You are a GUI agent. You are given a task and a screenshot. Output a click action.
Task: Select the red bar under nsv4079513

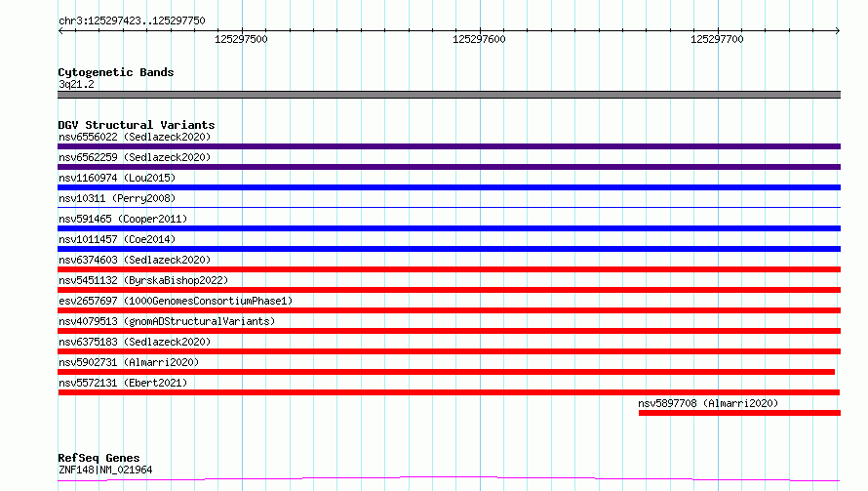coord(449,331)
